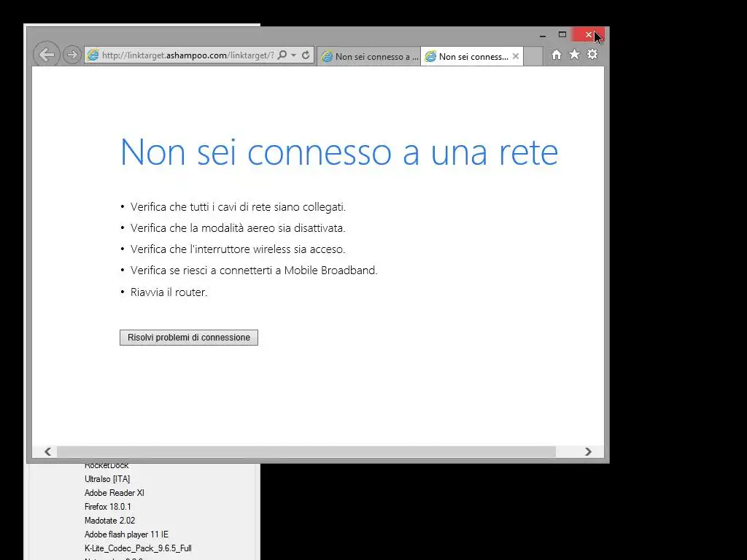Select 'Adobe Reader XI' in background list
747x560 pixels.
115,493
